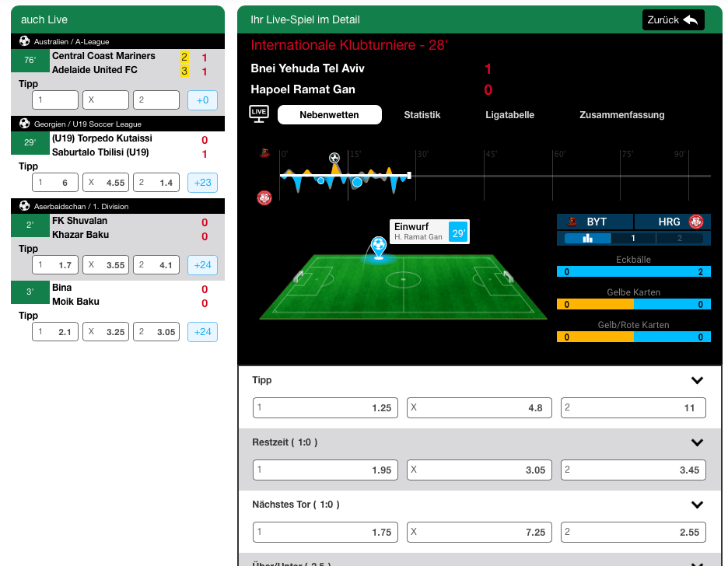
Task: Open the Statistik tab
Action: [x=422, y=114]
